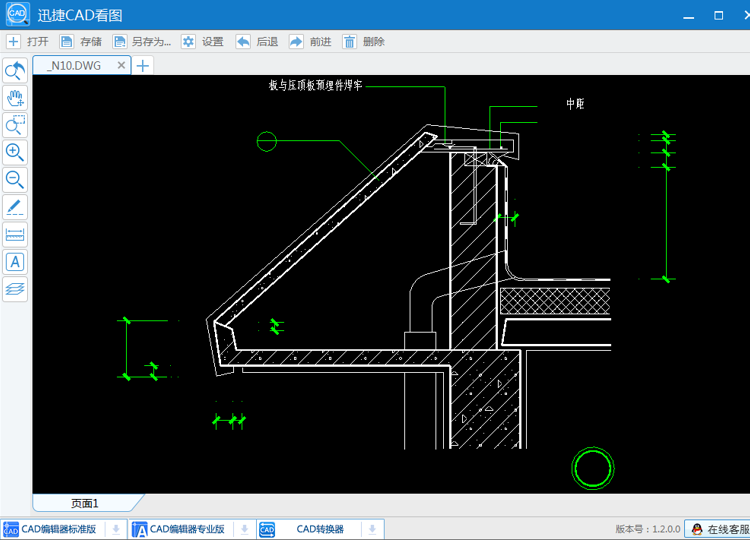Open 在线客服 online support
Image resolution: width=750 pixels, height=540 pixels.
(719, 529)
